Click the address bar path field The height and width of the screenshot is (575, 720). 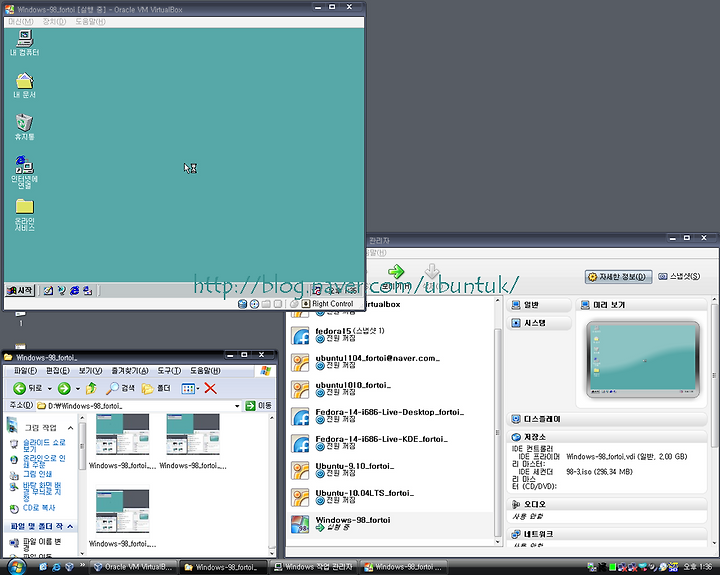pyautogui.click(x=135, y=406)
